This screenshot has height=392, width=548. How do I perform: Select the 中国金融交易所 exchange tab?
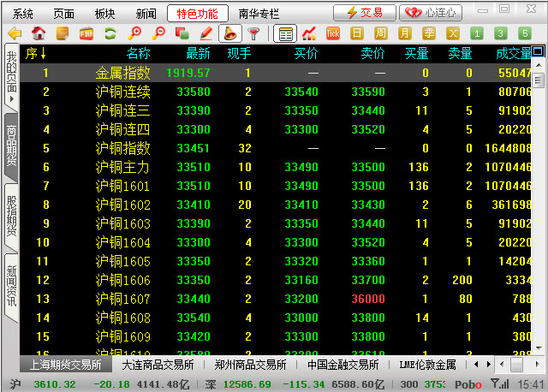click(342, 365)
